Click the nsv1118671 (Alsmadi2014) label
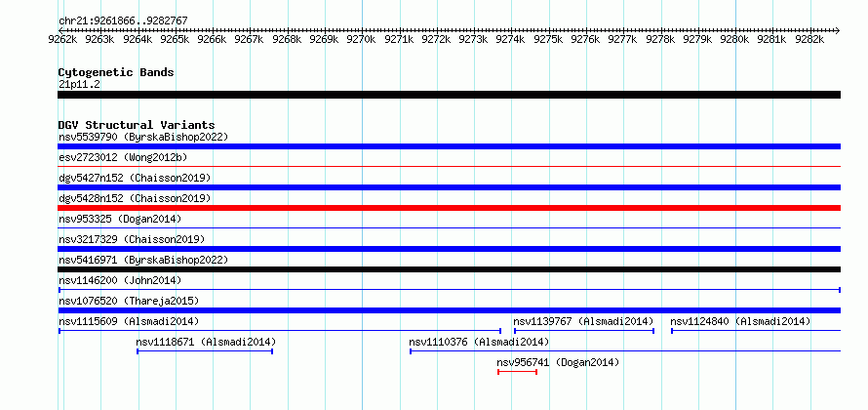This screenshot has width=868, height=410. click(206, 342)
